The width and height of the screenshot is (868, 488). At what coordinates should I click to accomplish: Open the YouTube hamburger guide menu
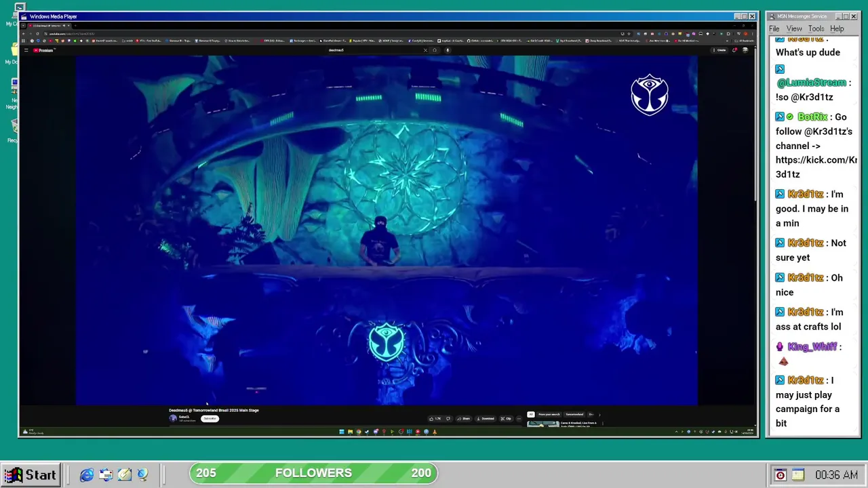(26, 50)
